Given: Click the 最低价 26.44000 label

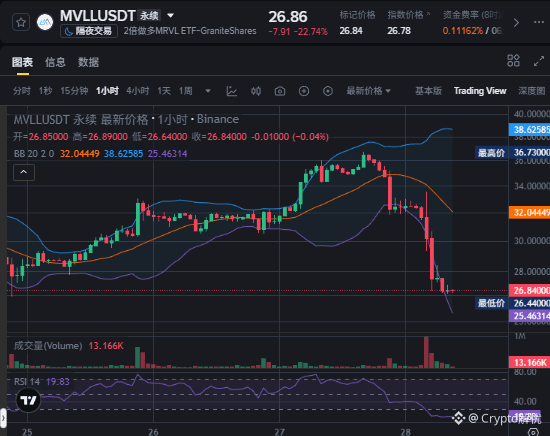Looking at the screenshot, I should click(x=512, y=303).
